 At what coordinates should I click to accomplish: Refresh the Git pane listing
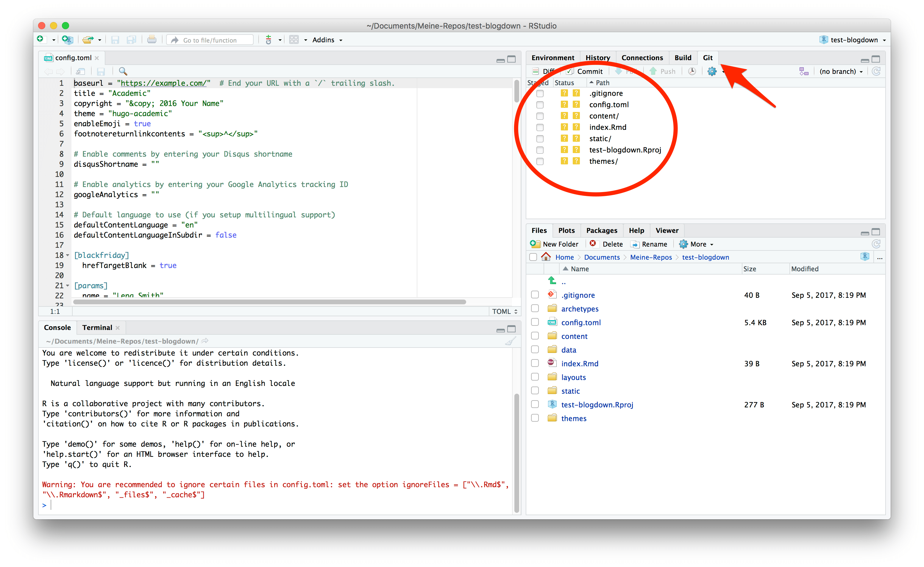pyautogui.click(x=876, y=71)
